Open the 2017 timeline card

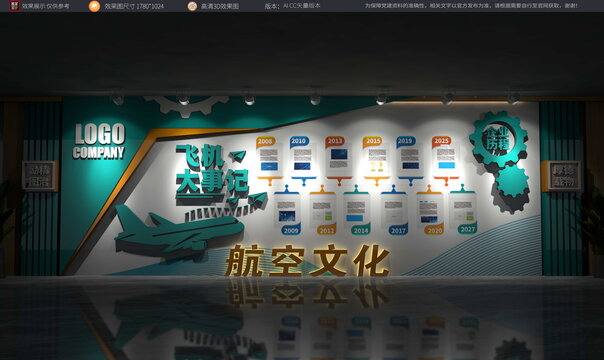tap(394, 210)
